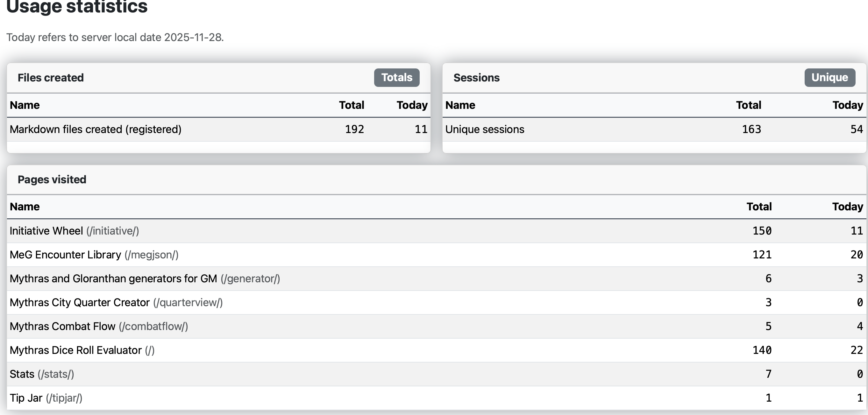
Task: Toggle the Totals button in Files created
Action: (x=397, y=77)
